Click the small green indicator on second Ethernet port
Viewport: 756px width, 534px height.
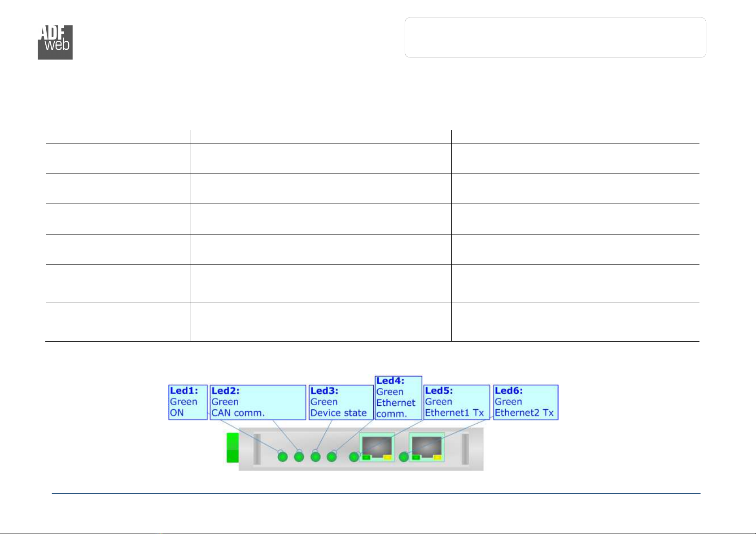coord(416,457)
